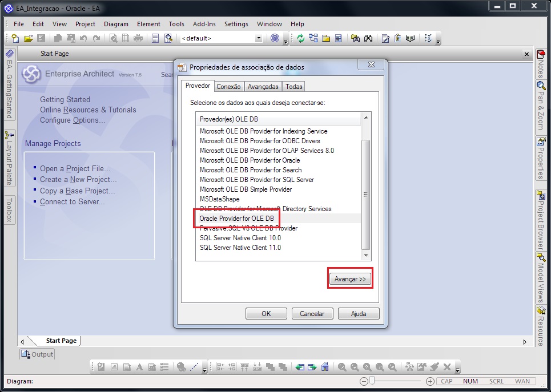
Task: Click the Print icon in the toolbar
Action: pyautogui.click(x=138, y=38)
